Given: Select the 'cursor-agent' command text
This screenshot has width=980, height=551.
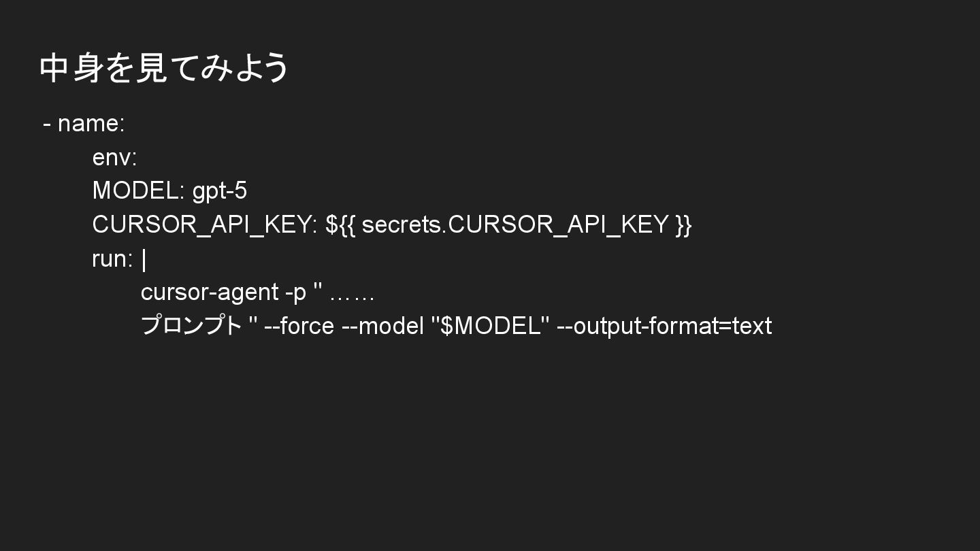Looking at the screenshot, I should point(209,293).
